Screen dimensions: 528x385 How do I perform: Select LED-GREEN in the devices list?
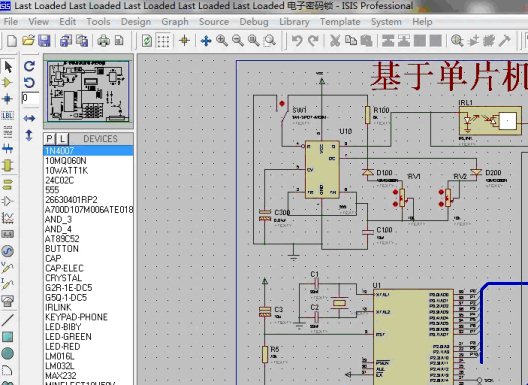click(89, 336)
